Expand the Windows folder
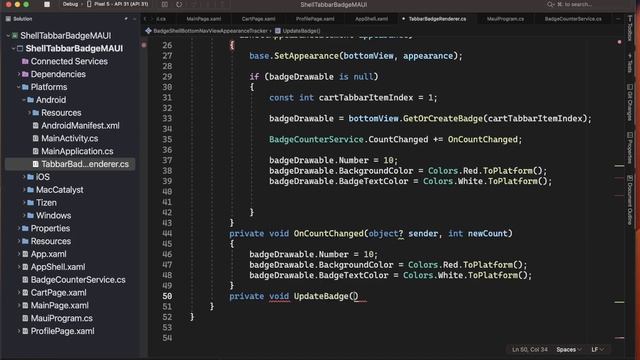 [24, 215]
